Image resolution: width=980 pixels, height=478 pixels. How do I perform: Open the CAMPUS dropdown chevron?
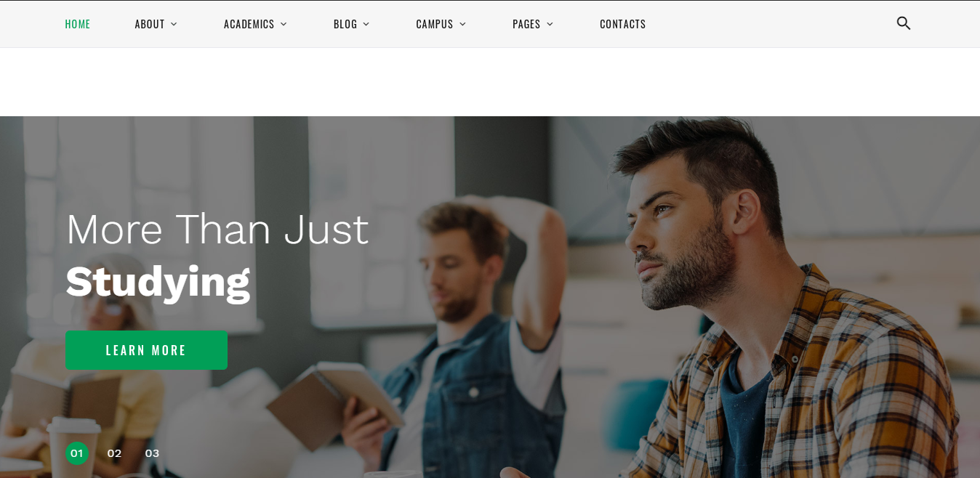point(462,24)
